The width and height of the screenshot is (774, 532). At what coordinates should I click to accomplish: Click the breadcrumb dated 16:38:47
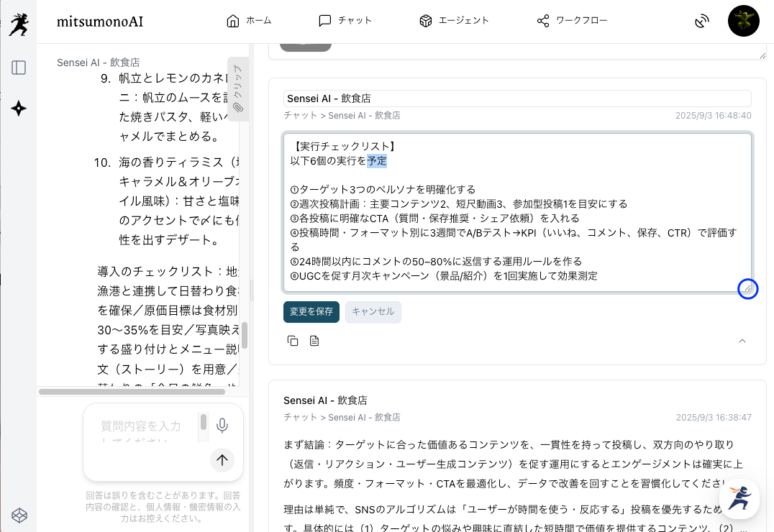(x=342, y=418)
